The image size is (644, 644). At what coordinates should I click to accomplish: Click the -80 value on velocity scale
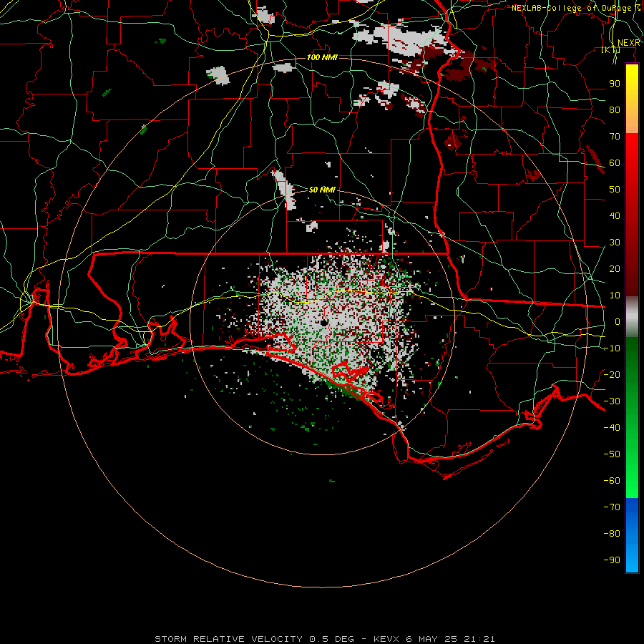coord(612,534)
